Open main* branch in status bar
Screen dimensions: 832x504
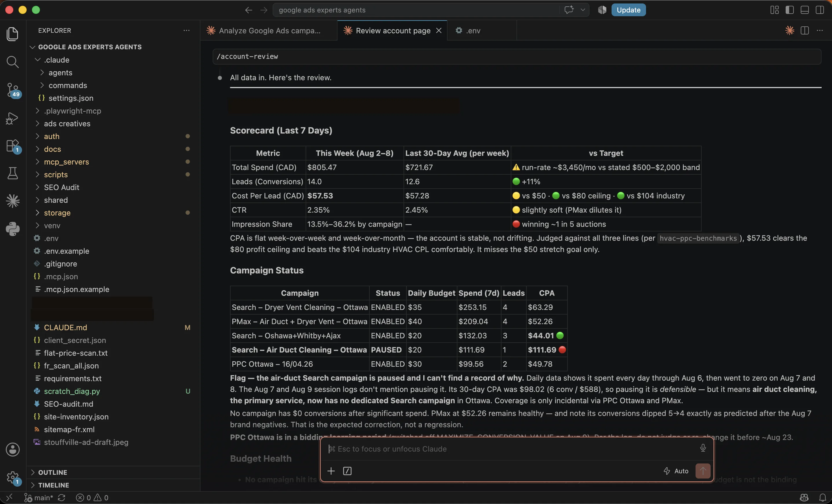pos(39,498)
